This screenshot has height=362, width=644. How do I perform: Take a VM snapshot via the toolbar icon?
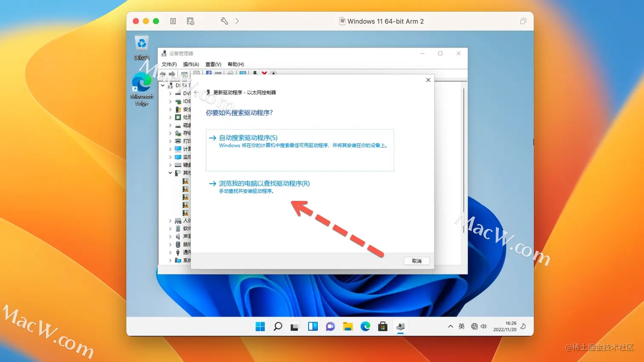coord(190,21)
